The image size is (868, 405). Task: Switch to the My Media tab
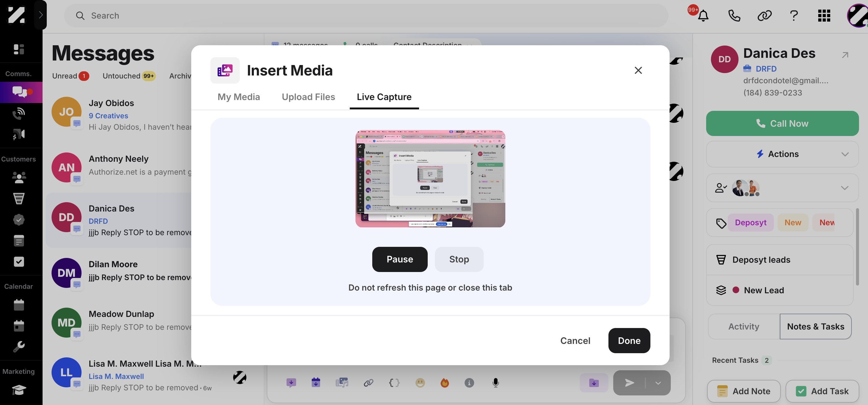tap(239, 97)
